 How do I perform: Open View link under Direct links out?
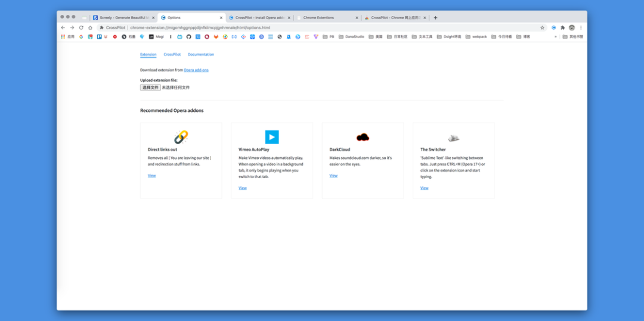[152, 176]
